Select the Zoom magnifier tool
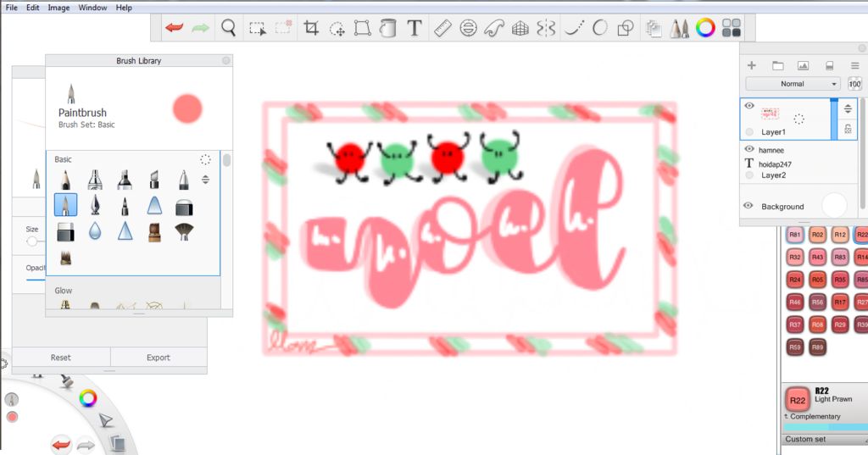This screenshot has width=868, height=455. pyautogui.click(x=228, y=28)
